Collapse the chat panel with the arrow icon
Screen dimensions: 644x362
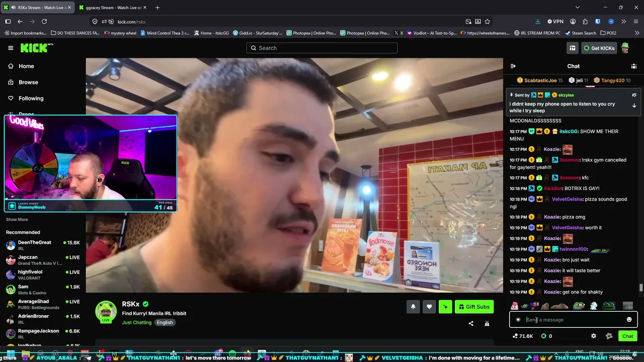(x=513, y=66)
